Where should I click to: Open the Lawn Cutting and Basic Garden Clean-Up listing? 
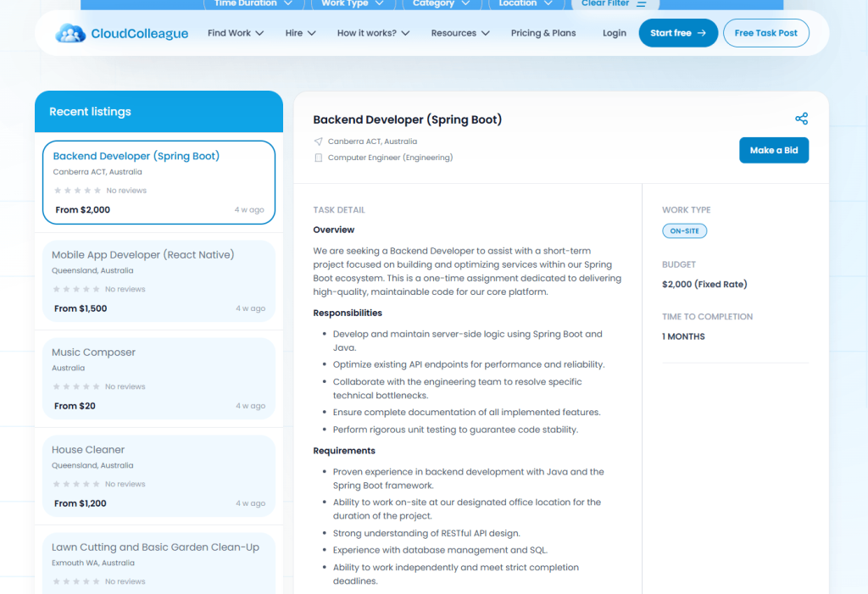click(x=159, y=563)
